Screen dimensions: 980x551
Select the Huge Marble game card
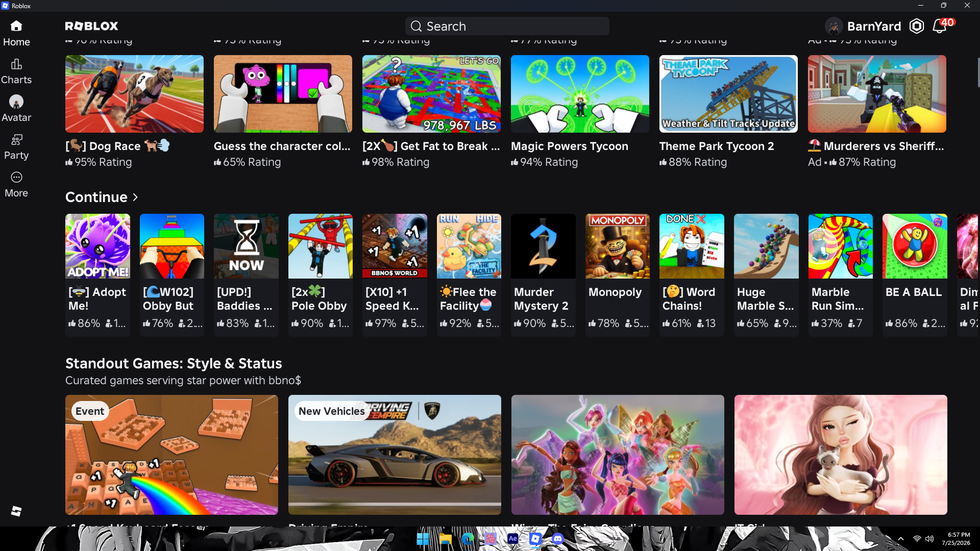pos(766,274)
